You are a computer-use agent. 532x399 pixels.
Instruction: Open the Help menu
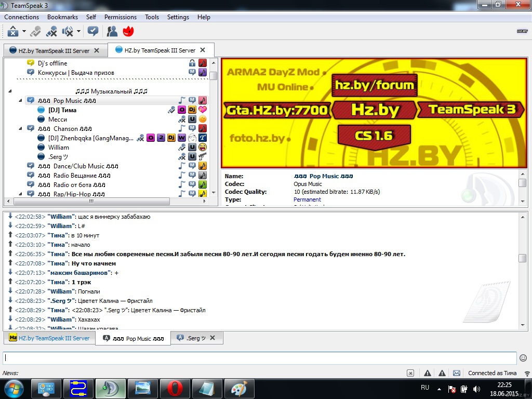[204, 17]
